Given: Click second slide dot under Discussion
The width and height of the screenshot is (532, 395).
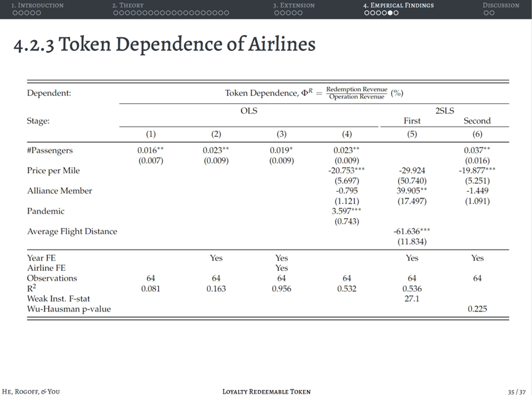Looking at the screenshot, I should click(x=492, y=13).
